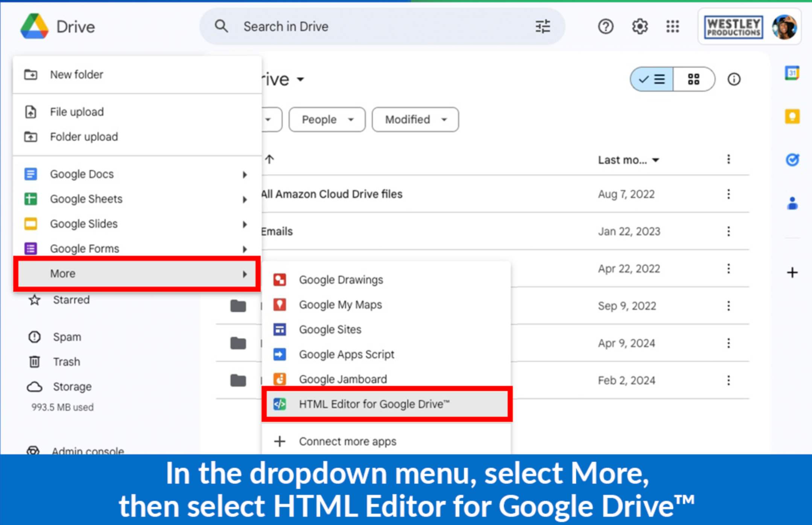This screenshot has height=525, width=812.
Task: Open the partially hidden Type filter dropdown
Action: (x=272, y=120)
